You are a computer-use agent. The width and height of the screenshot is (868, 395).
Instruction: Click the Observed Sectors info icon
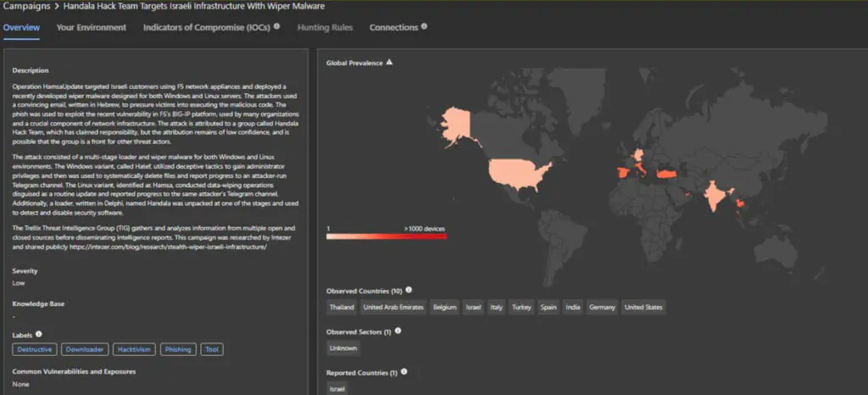398,331
